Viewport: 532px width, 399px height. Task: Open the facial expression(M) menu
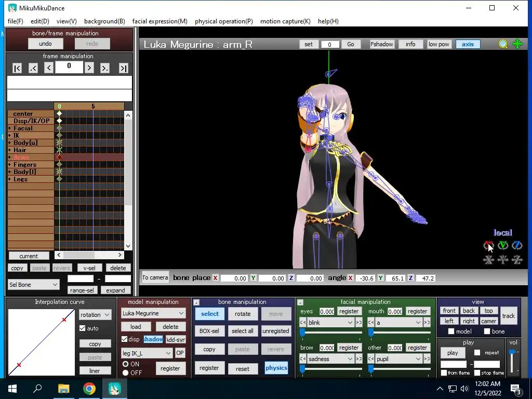[x=160, y=21]
